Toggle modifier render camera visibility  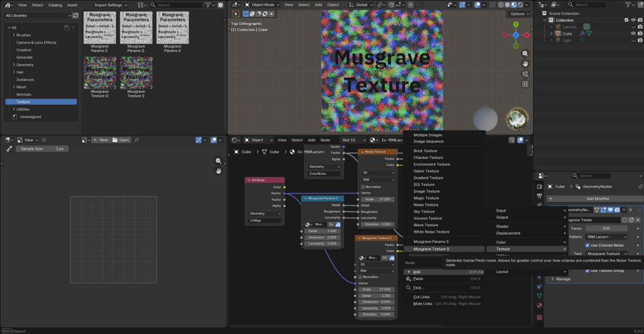click(x=617, y=210)
